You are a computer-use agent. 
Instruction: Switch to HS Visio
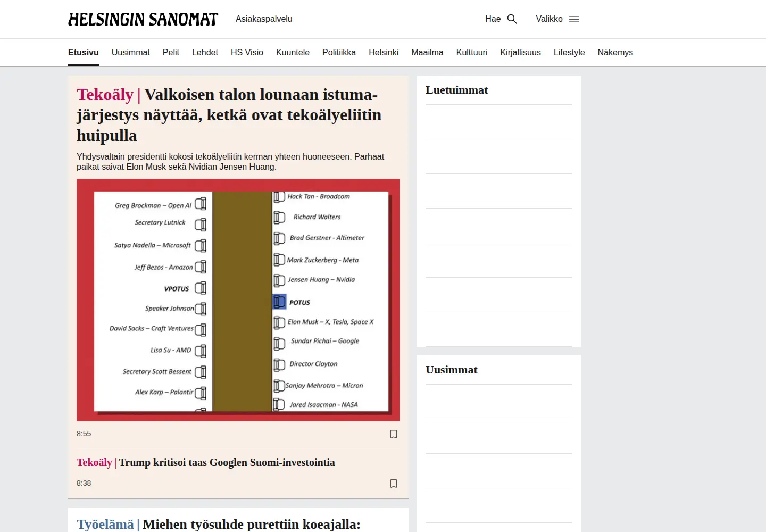click(247, 52)
